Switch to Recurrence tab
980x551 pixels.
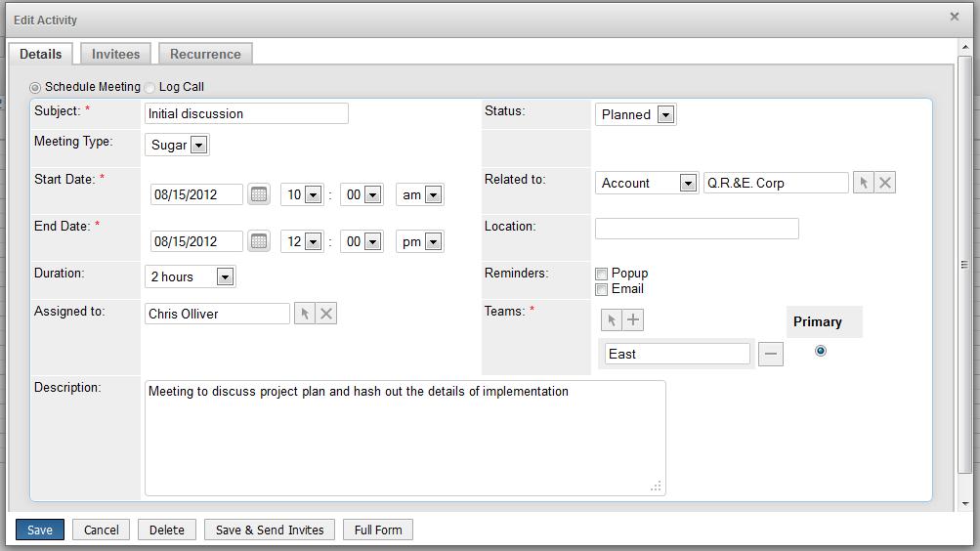205,54
